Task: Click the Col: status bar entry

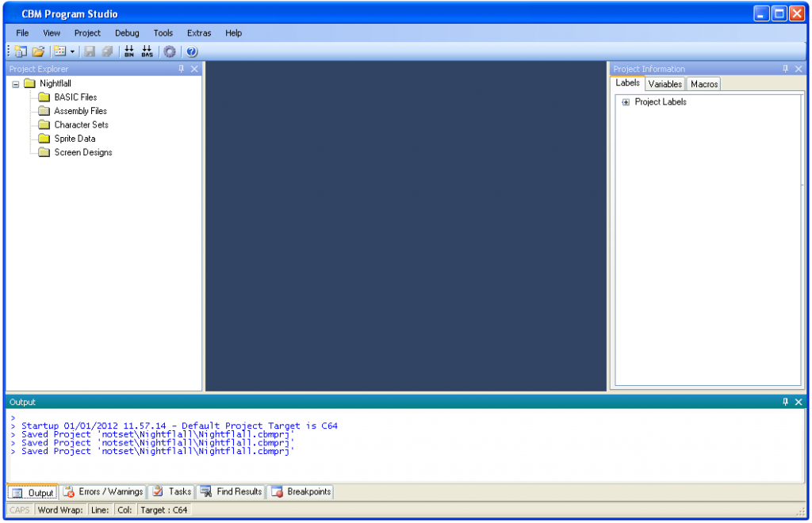Action: (x=124, y=510)
